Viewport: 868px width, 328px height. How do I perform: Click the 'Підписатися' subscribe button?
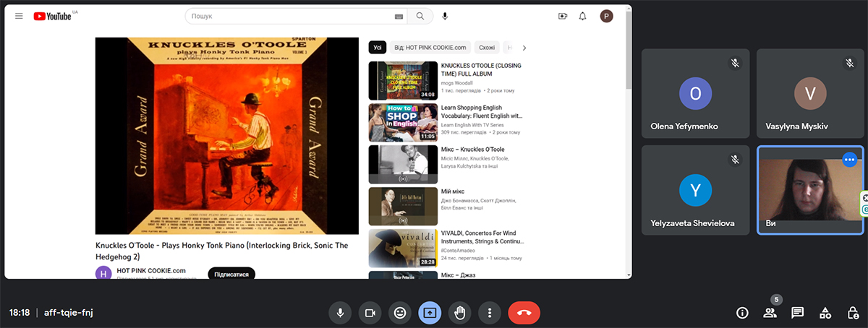231,274
